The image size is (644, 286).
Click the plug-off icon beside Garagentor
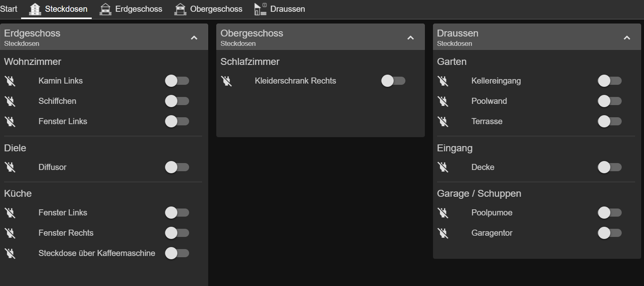tap(443, 233)
